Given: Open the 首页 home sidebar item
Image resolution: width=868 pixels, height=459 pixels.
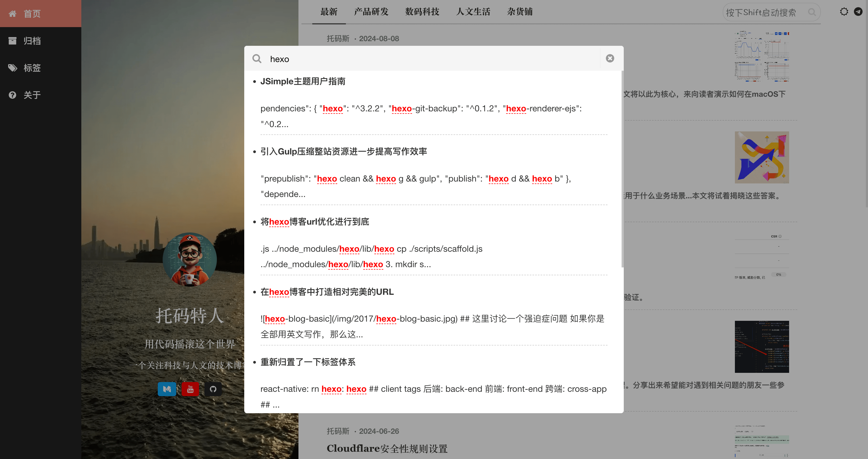Looking at the screenshot, I should 40,14.
